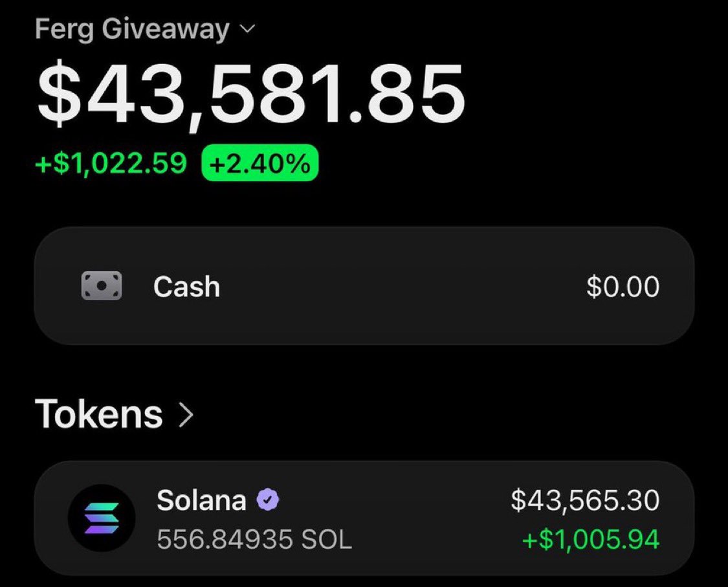Click the purple verified badge next to Solana
This screenshot has height=587, width=728.
(268, 500)
